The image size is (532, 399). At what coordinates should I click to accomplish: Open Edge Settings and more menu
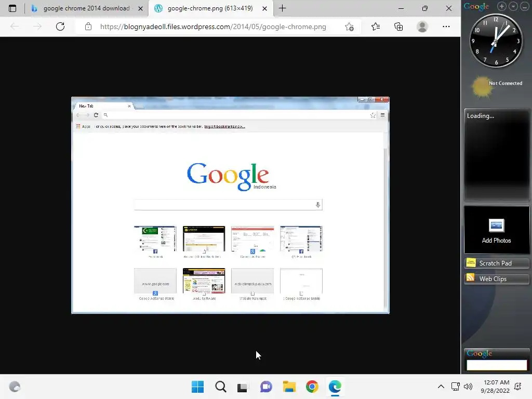(x=446, y=26)
